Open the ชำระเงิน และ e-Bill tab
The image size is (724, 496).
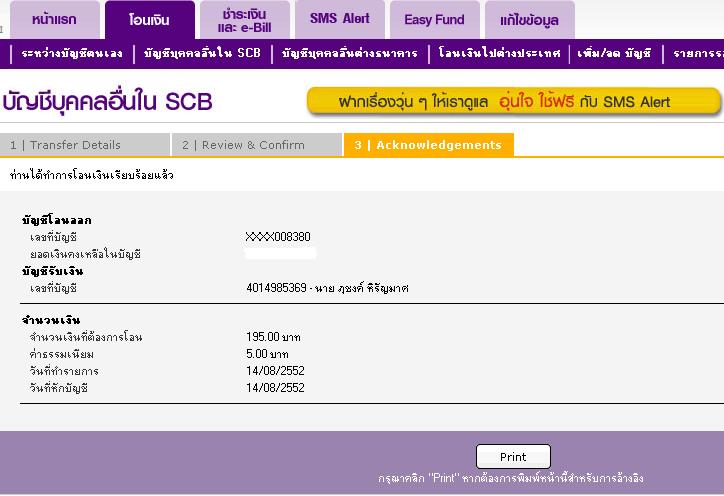coord(245,19)
